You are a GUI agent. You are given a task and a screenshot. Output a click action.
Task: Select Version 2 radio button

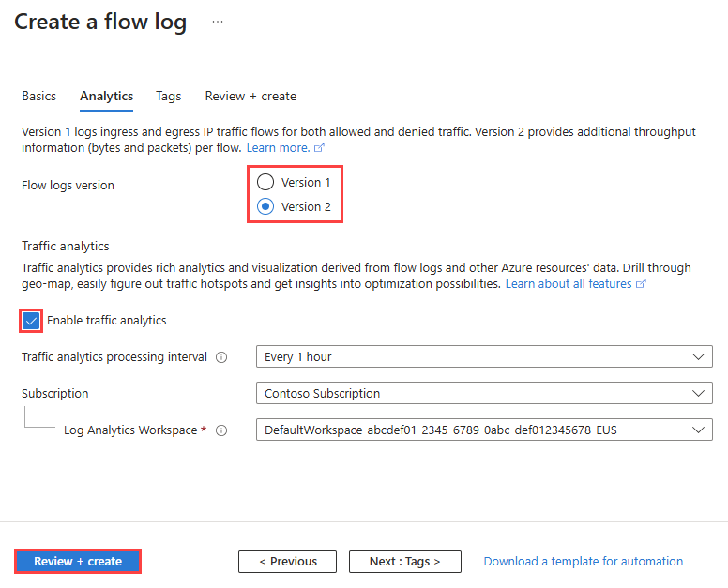(265, 206)
